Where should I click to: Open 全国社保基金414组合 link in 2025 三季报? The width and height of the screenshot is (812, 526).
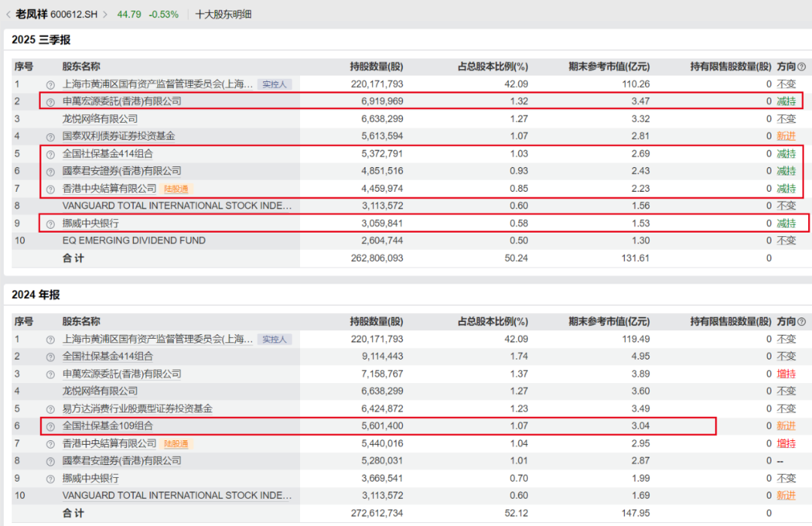108,154
